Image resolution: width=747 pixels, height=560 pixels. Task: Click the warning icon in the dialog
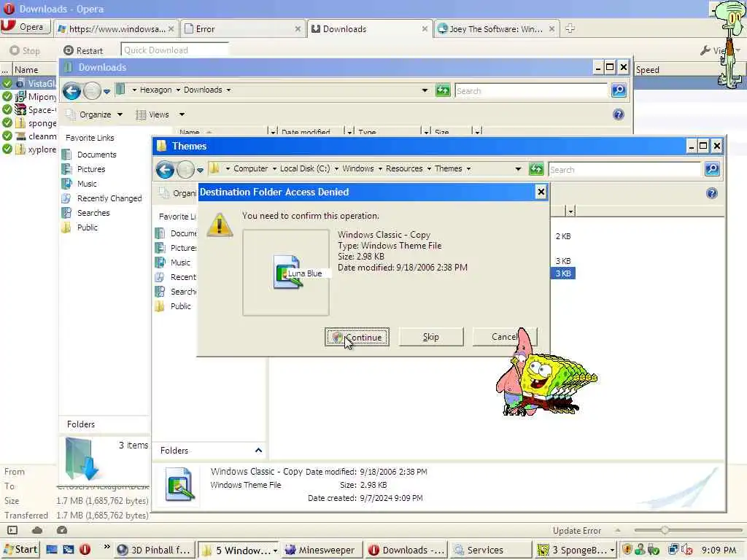coord(220,225)
